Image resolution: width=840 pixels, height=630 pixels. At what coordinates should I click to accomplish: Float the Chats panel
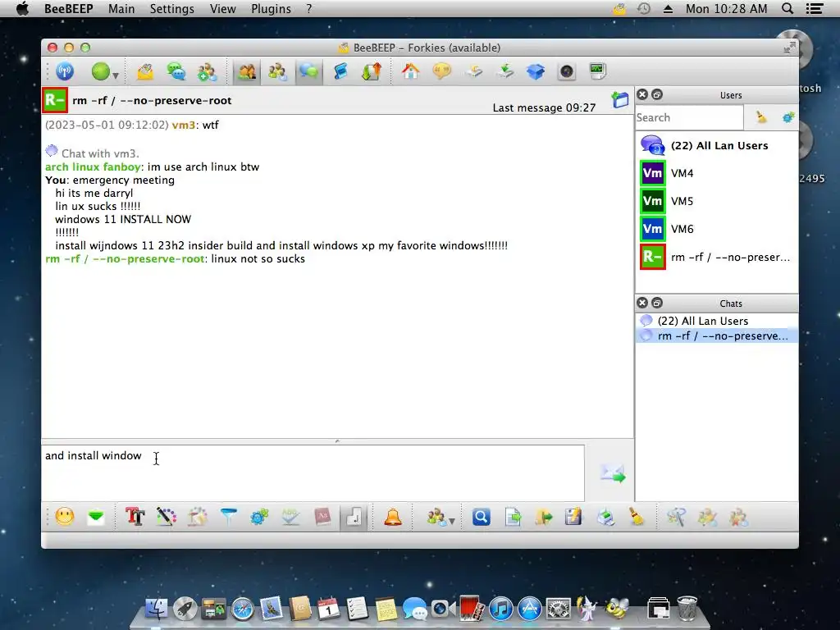[x=657, y=304]
